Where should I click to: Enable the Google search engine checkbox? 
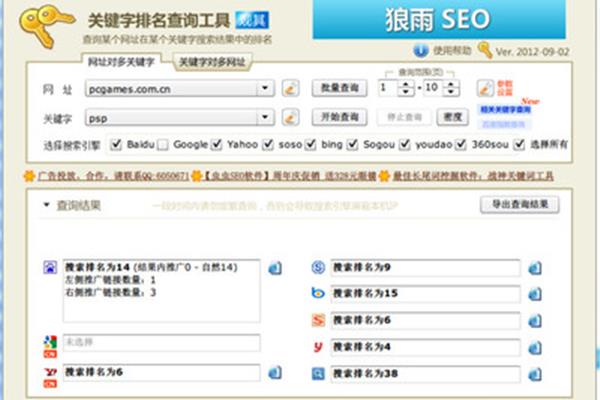click(163, 144)
